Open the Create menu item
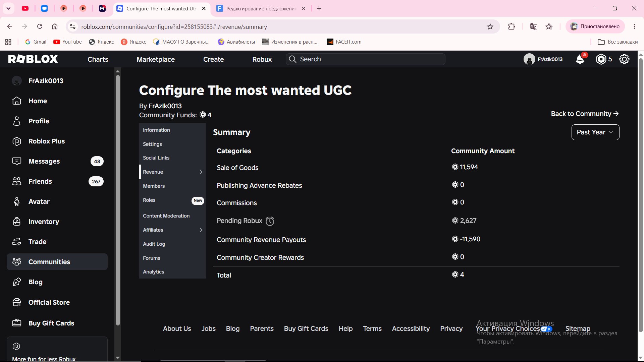Viewport: 644px width, 362px height. click(213, 59)
